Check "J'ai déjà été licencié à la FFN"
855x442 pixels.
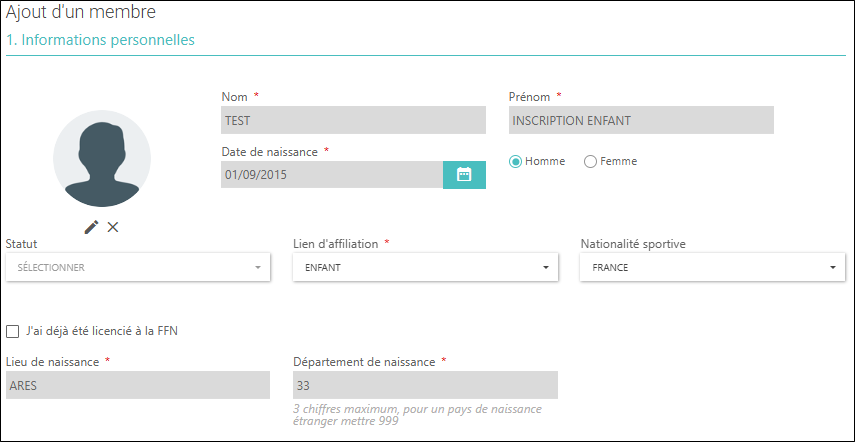pyautogui.click(x=12, y=331)
